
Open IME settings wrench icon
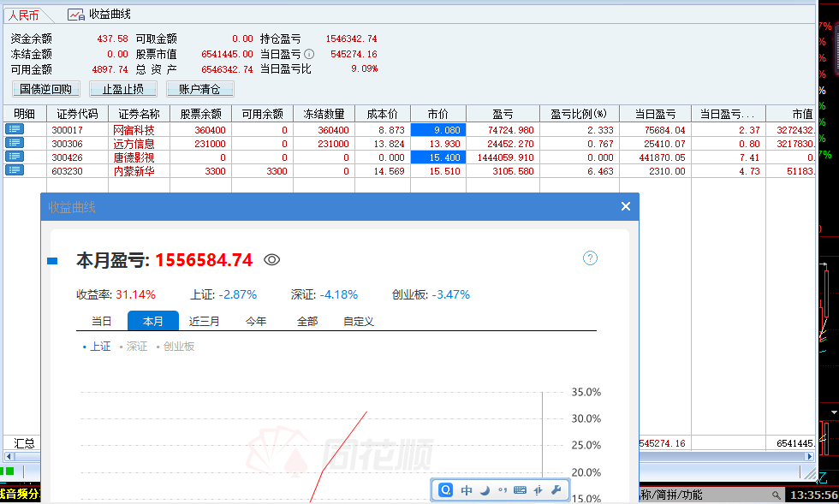[x=556, y=490]
